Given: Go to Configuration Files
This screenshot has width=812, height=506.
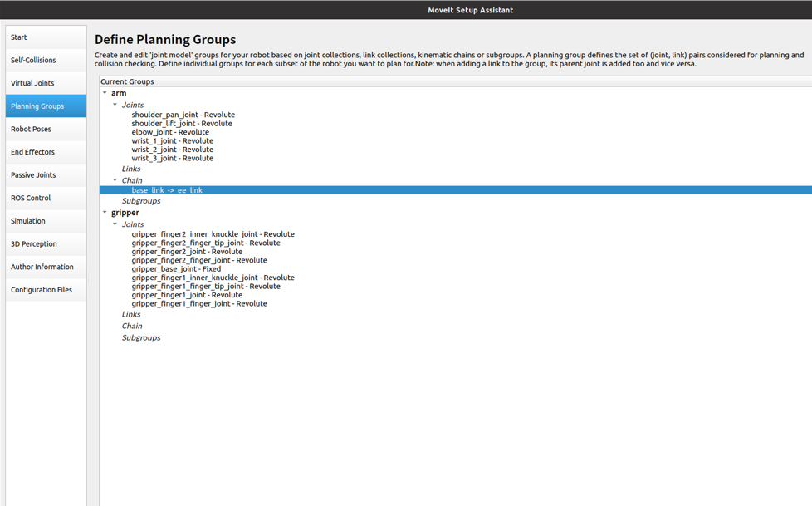Looking at the screenshot, I should point(40,289).
